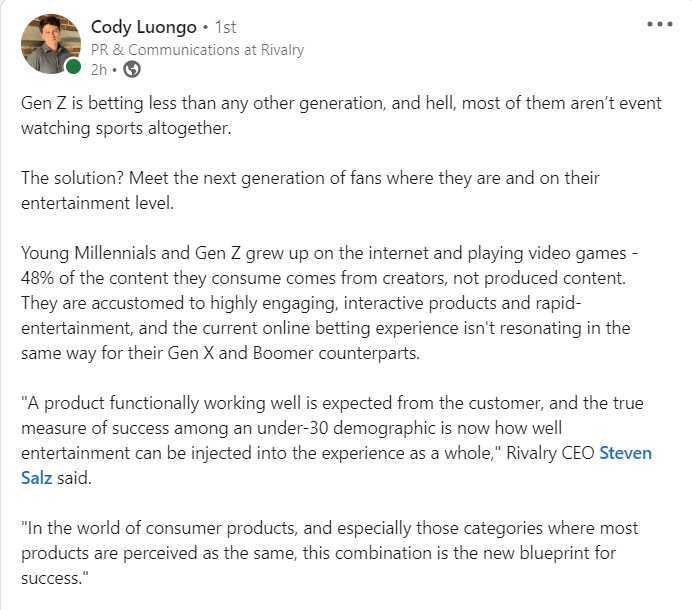Open the Steven mention link

[x=625, y=453]
